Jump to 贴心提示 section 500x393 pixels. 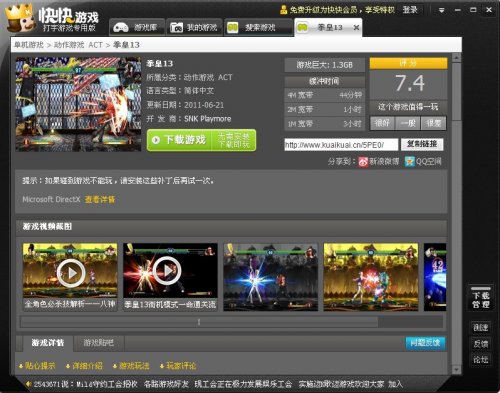tap(37, 366)
